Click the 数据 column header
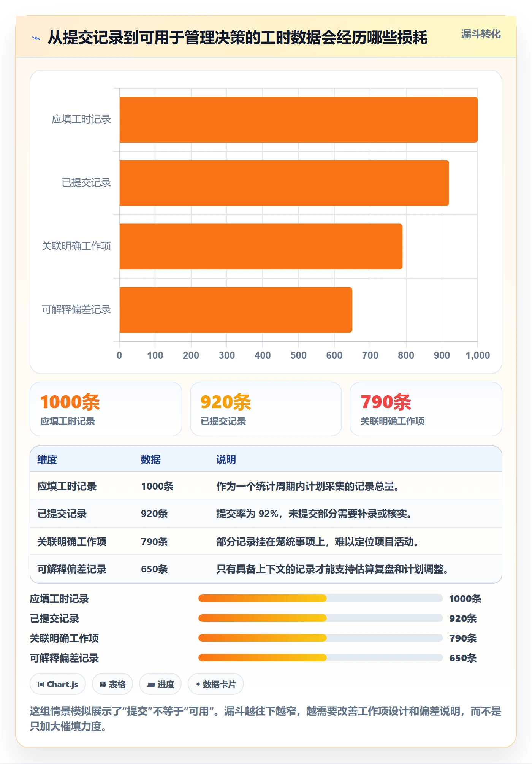This screenshot has height=764, width=532. point(151,460)
